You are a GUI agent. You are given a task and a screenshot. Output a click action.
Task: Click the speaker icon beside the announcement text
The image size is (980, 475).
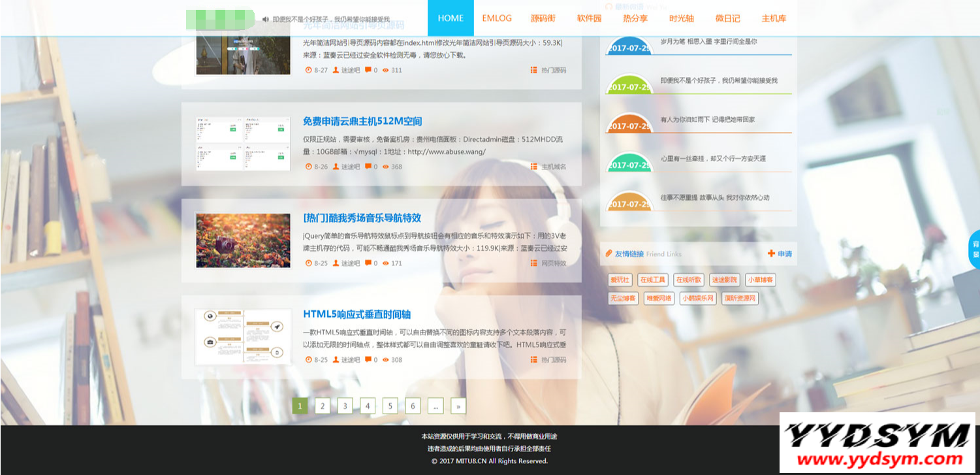coord(266,20)
